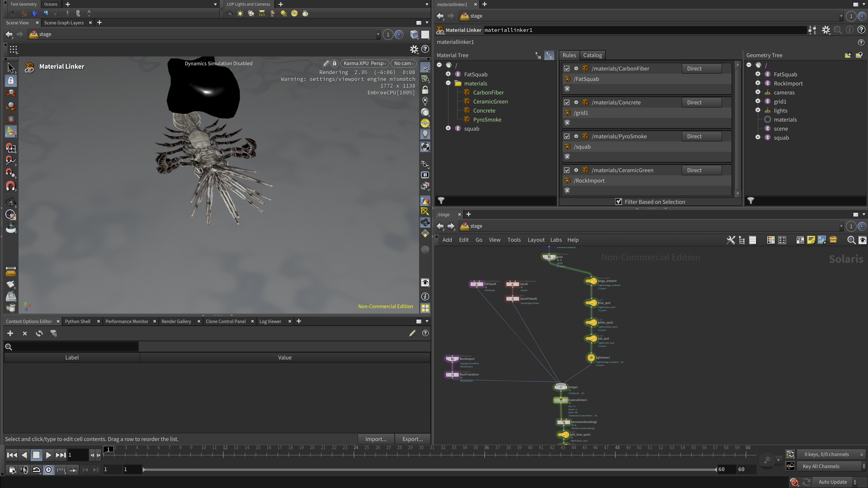The image size is (868, 488).
Task: Collapse the materials folder in Material Tree
Action: point(448,83)
